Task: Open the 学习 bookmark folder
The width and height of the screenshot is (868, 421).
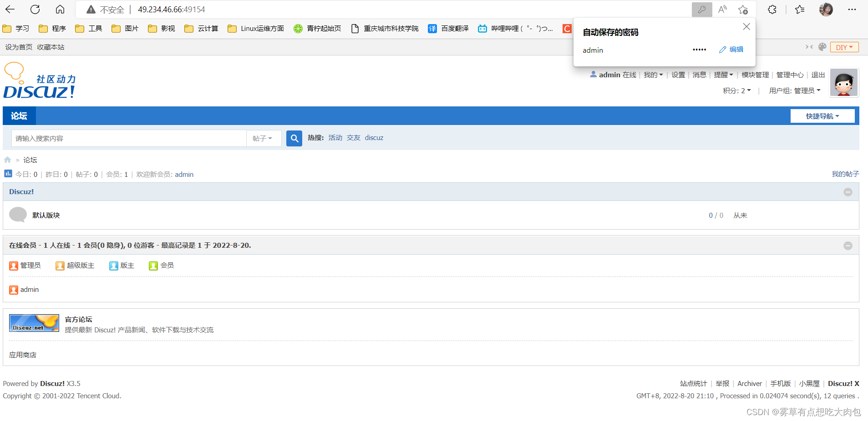Action: (16, 29)
